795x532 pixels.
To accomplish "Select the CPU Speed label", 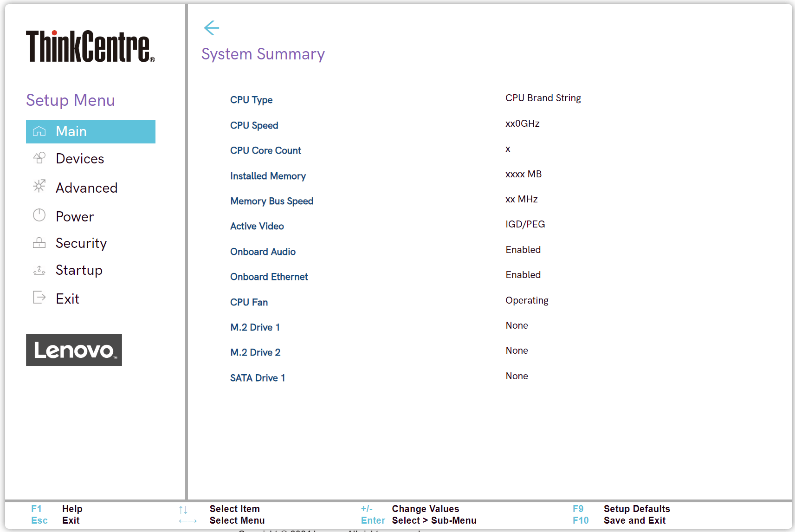I will 254,125.
